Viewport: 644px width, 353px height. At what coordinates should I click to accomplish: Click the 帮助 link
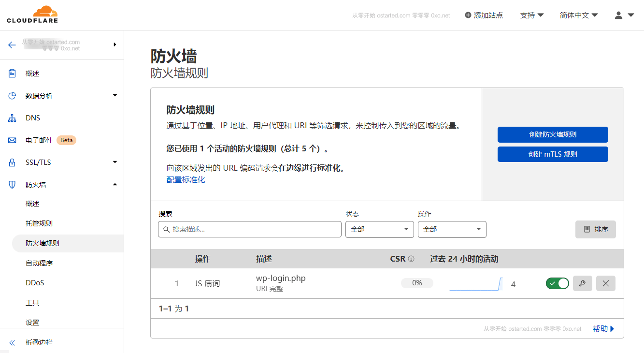pyautogui.click(x=603, y=329)
